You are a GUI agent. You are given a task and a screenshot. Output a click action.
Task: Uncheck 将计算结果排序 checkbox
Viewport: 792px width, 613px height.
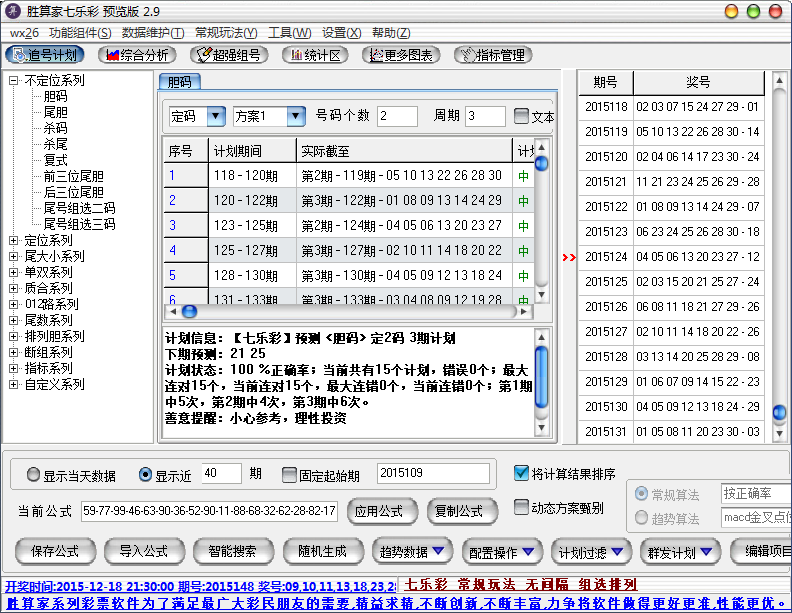click(x=520, y=473)
